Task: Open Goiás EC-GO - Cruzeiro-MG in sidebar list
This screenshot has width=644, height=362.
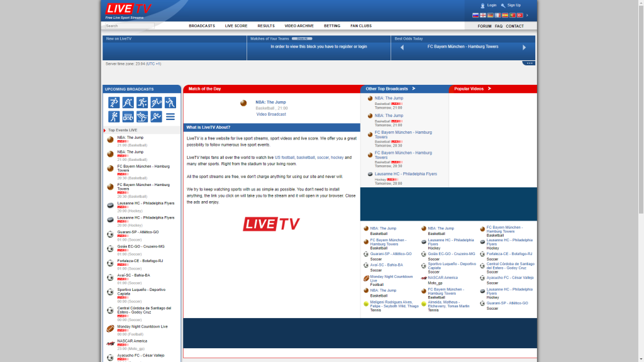Action: coord(141,246)
